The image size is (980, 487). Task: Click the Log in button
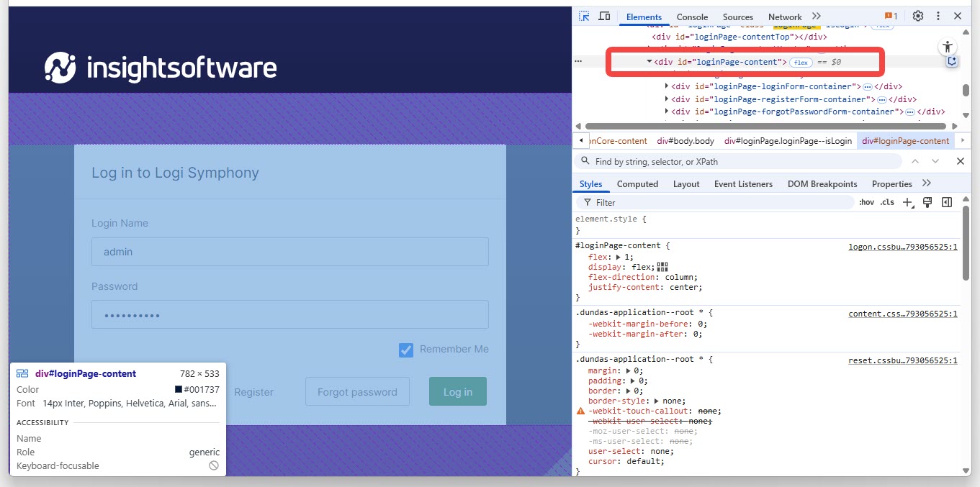[457, 391]
